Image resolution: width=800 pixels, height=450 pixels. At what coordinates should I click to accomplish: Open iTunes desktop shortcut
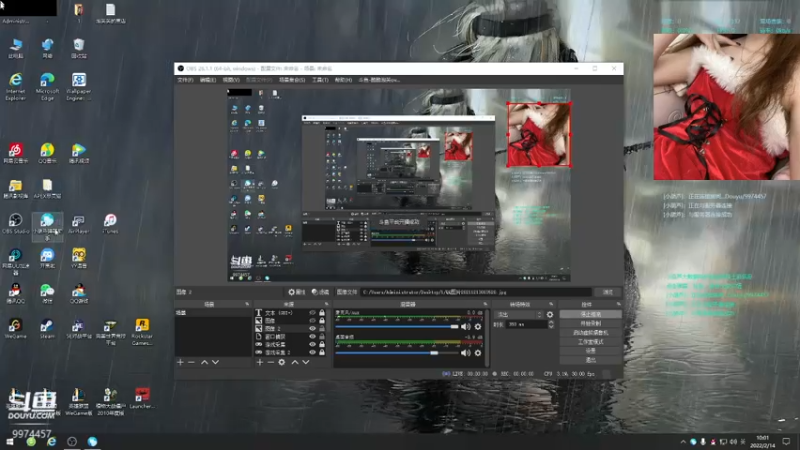tap(110, 223)
